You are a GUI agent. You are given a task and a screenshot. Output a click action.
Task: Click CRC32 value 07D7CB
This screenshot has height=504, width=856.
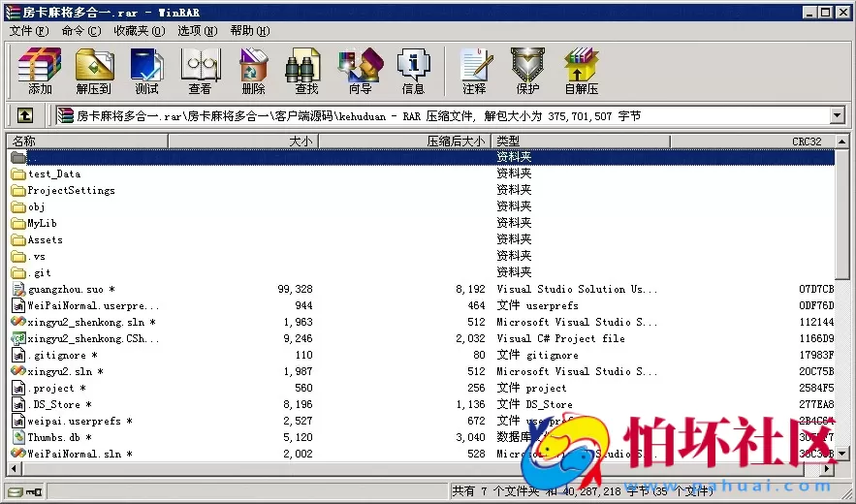[x=816, y=289]
